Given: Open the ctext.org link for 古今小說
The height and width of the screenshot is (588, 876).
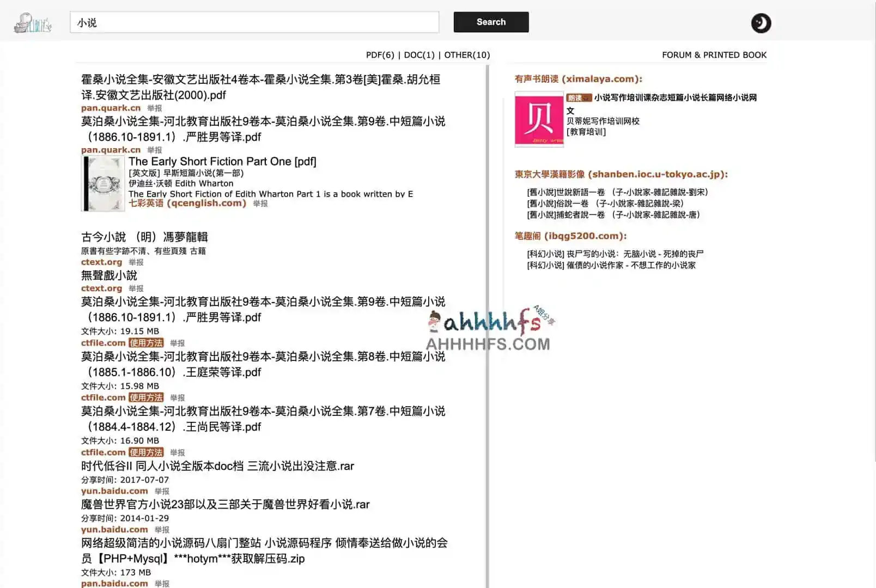Looking at the screenshot, I should [101, 262].
